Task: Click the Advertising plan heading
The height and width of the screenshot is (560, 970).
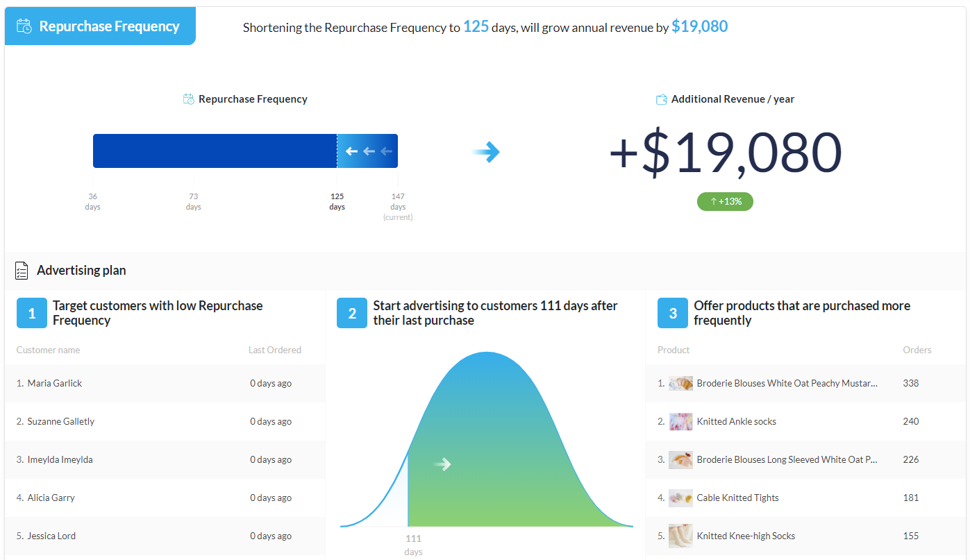Action: point(81,271)
